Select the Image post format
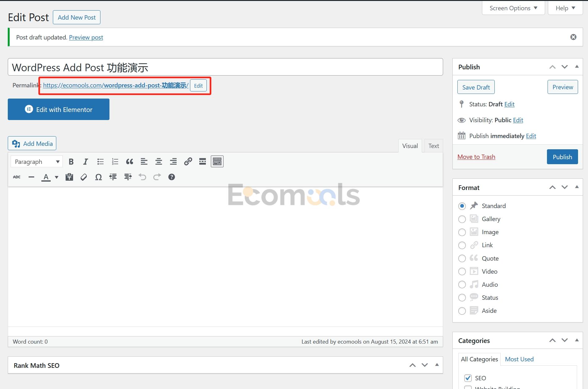 462,232
